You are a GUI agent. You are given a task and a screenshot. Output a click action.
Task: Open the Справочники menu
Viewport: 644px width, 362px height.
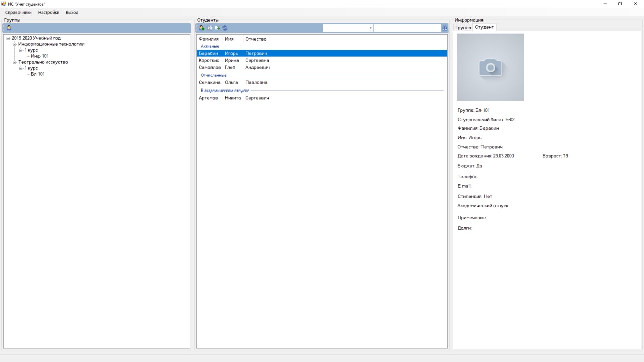tap(18, 12)
